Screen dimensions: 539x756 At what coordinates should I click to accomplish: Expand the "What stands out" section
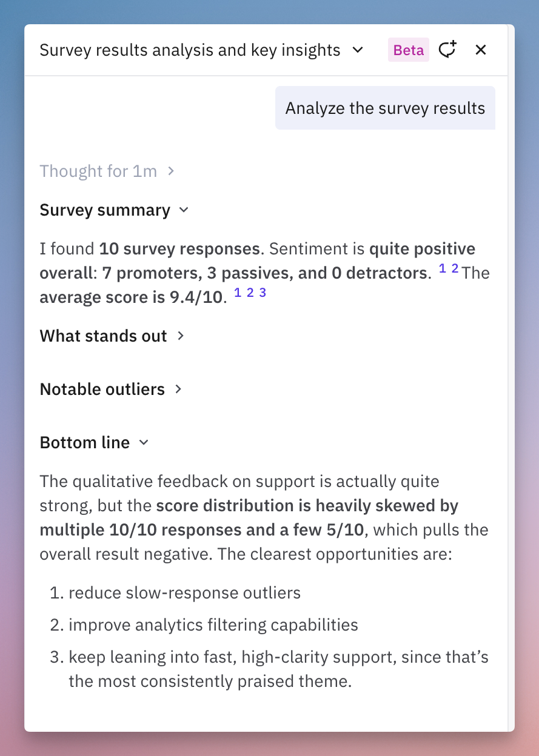(x=112, y=336)
